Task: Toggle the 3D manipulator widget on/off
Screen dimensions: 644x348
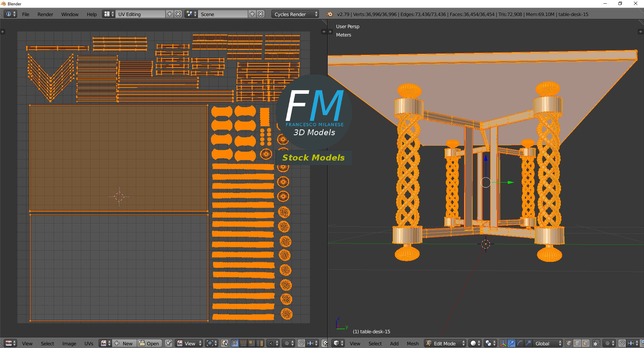Action: click(503, 343)
